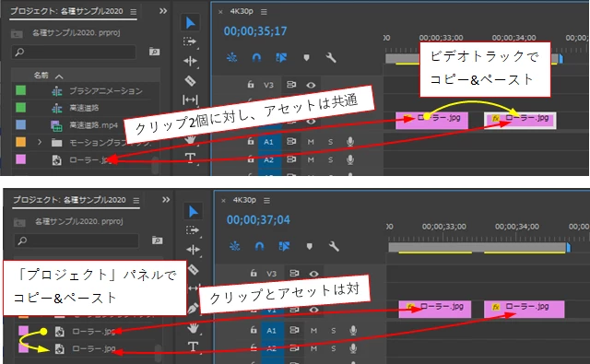Select the 高速道路 sequence item

tap(84, 108)
